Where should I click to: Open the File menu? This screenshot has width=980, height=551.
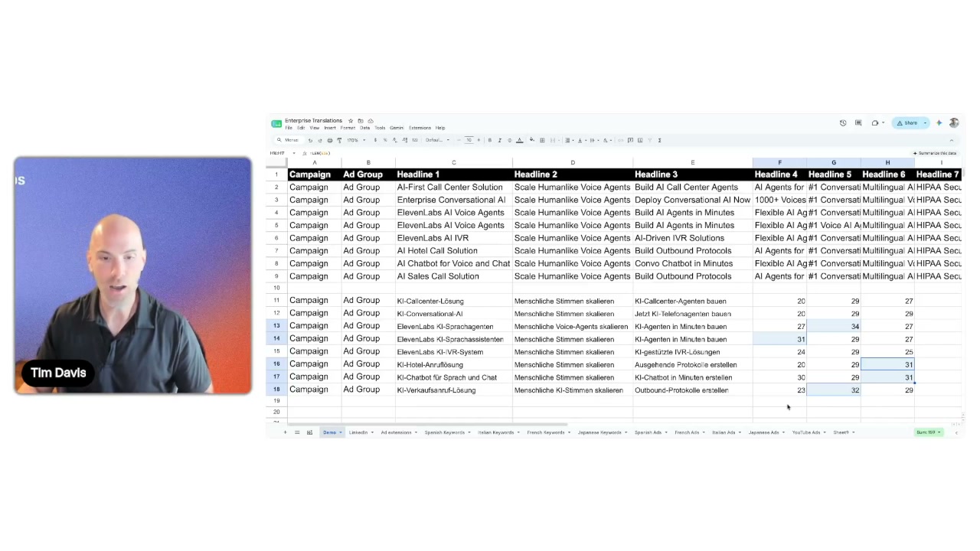289,128
